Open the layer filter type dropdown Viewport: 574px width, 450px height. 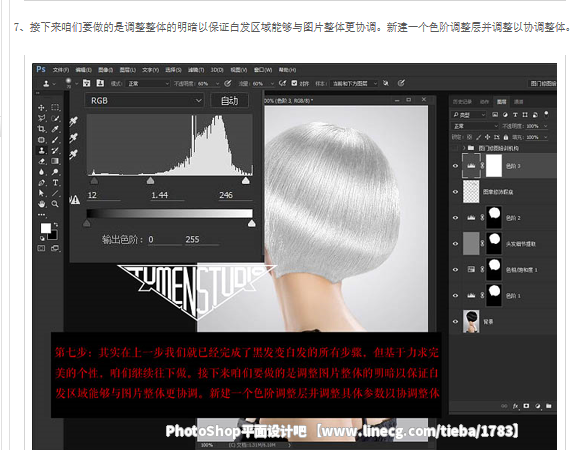(x=469, y=115)
